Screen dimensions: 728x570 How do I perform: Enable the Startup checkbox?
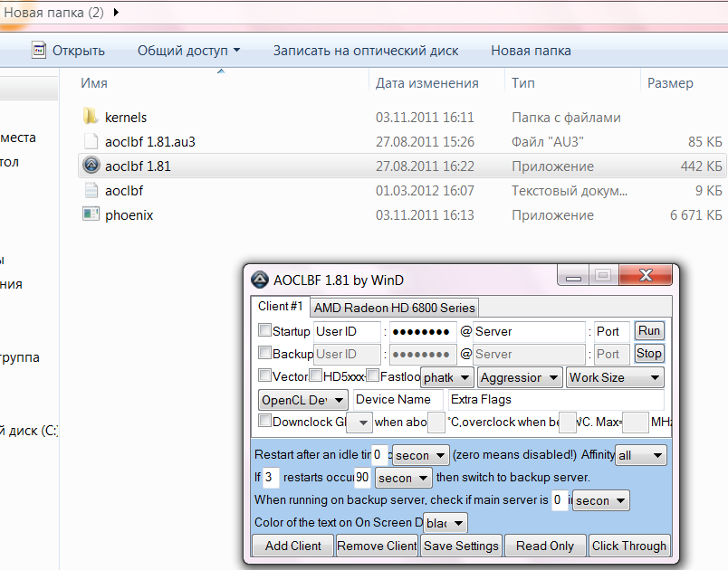[x=264, y=330]
